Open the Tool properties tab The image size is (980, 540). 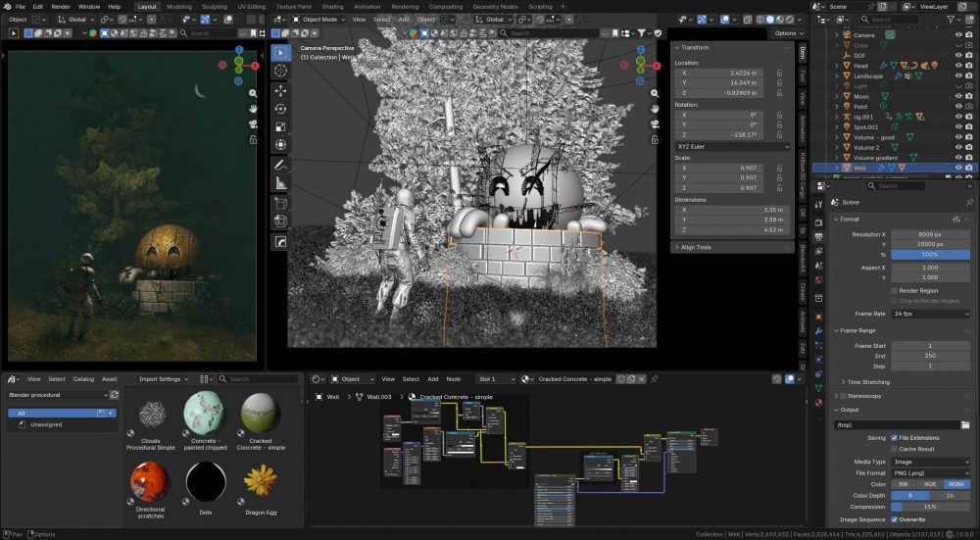(818, 205)
